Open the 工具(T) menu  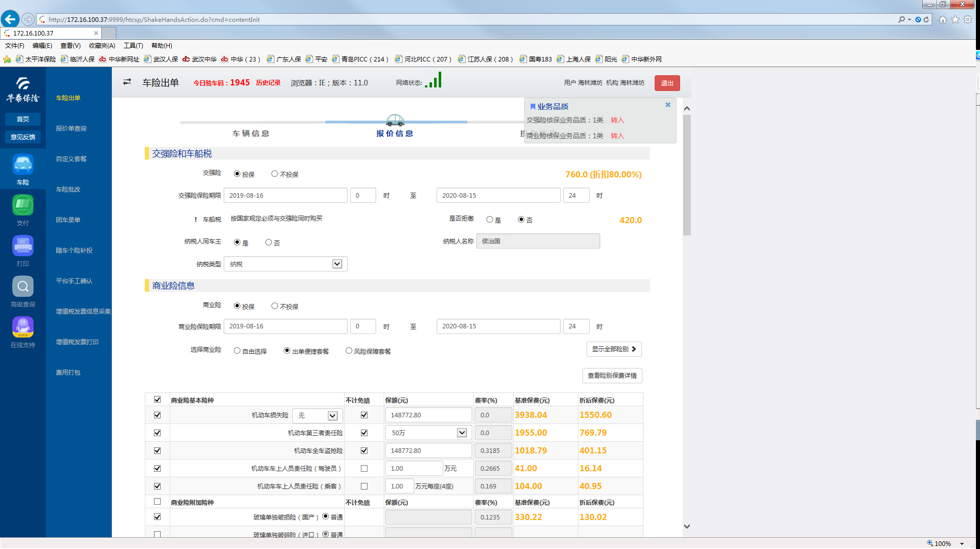pyautogui.click(x=133, y=46)
